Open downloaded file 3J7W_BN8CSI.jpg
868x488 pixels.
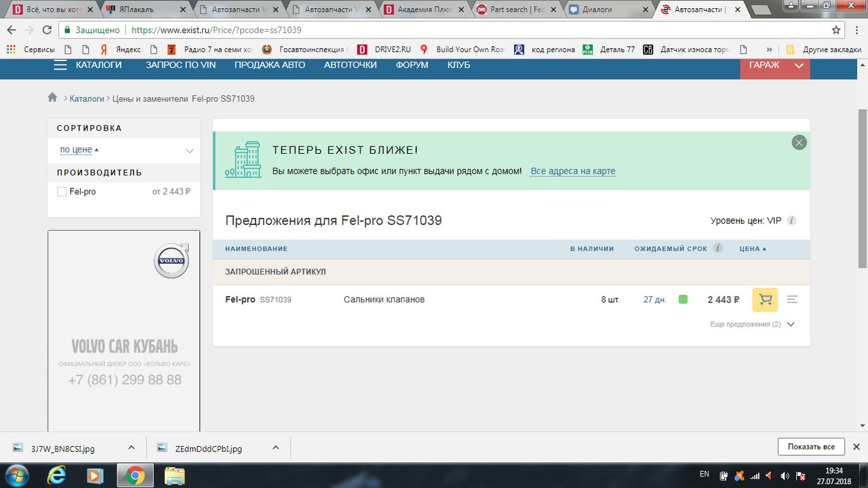click(63, 448)
